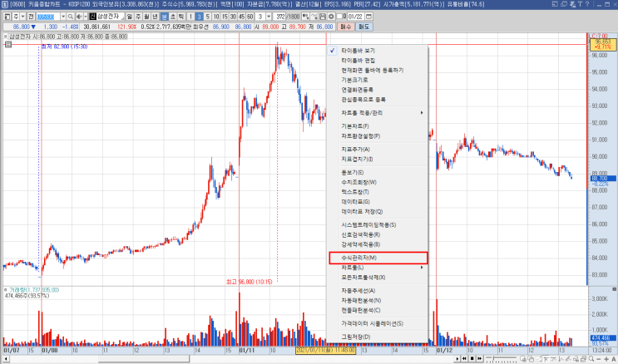The height and width of the screenshot is (364, 618).
Task: Click the fast forward button in the bottom playback controls
Action: coord(479,358)
